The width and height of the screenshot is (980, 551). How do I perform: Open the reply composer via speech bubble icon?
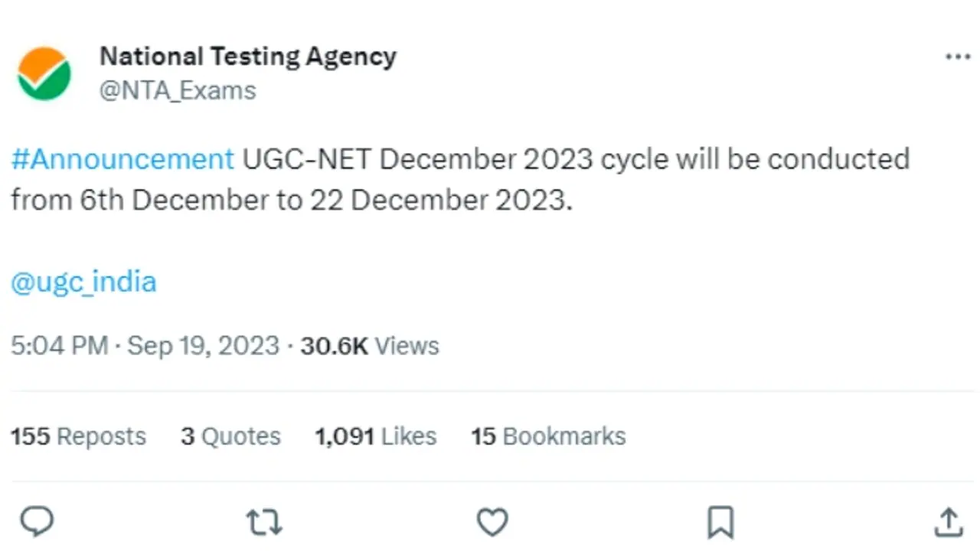(x=37, y=521)
